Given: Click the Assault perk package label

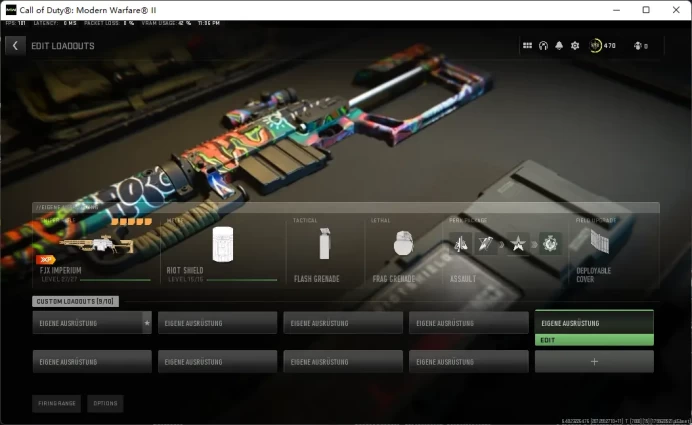Looking at the screenshot, I should pyautogui.click(x=463, y=279).
